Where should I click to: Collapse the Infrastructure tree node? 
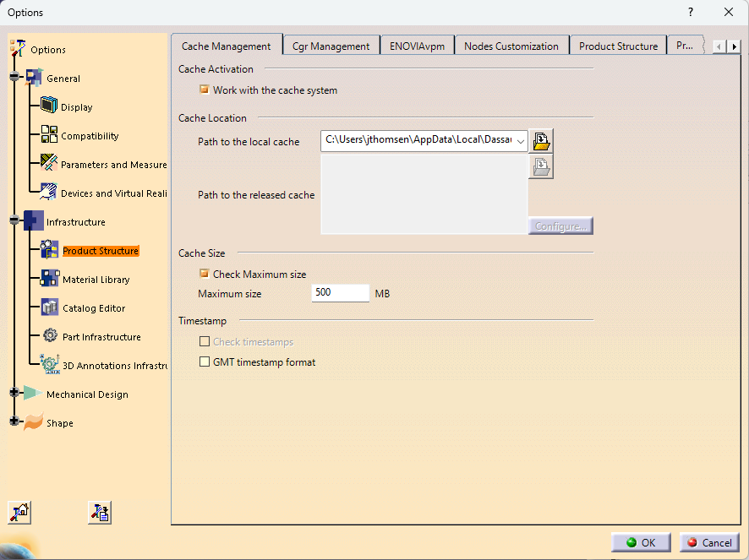click(14, 220)
